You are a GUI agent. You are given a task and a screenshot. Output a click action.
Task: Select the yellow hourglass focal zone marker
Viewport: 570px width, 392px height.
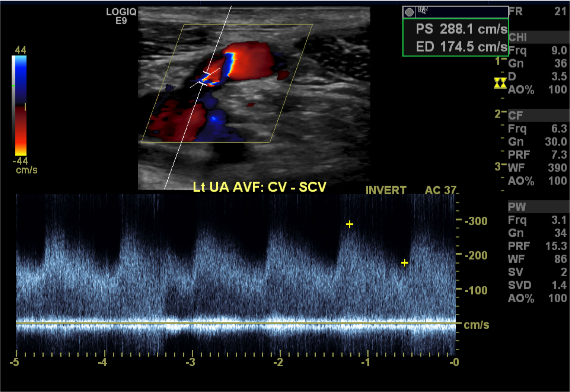[500, 83]
